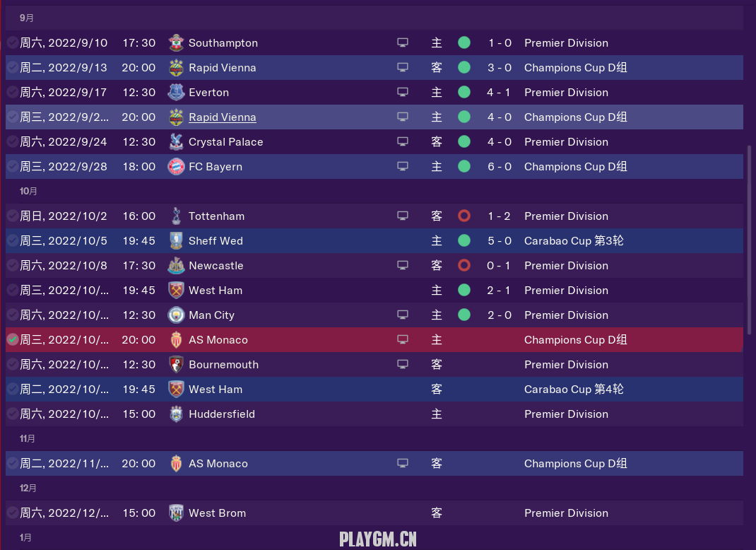
Task: Click TV broadcast icon on Everton row
Action: [403, 93]
